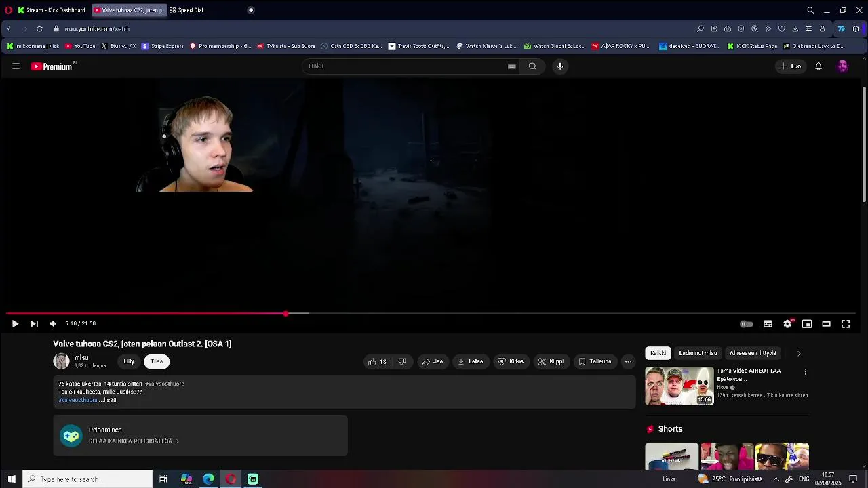Open the player settings gear
The height and width of the screenshot is (488, 868).
[x=787, y=324]
